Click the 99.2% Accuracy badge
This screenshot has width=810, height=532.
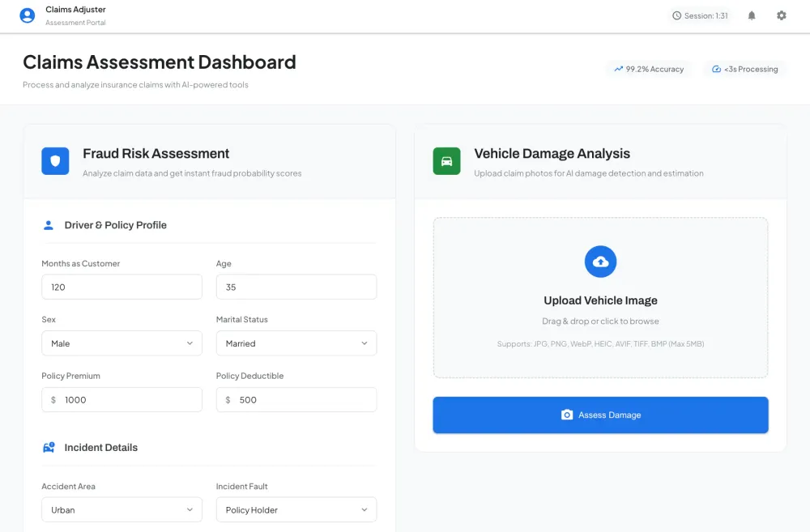[x=649, y=69]
